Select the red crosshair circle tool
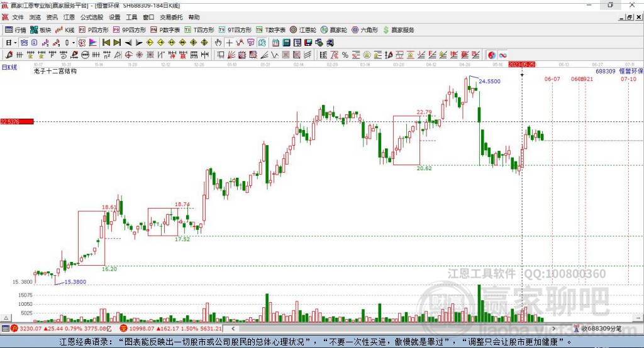The image size is (644, 348). click(x=128, y=55)
